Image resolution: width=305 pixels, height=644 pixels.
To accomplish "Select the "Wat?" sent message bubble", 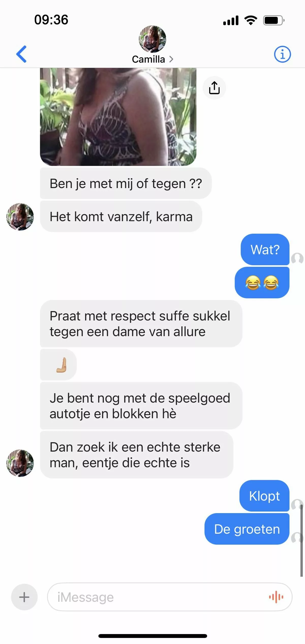I will click(x=265, y=249).
